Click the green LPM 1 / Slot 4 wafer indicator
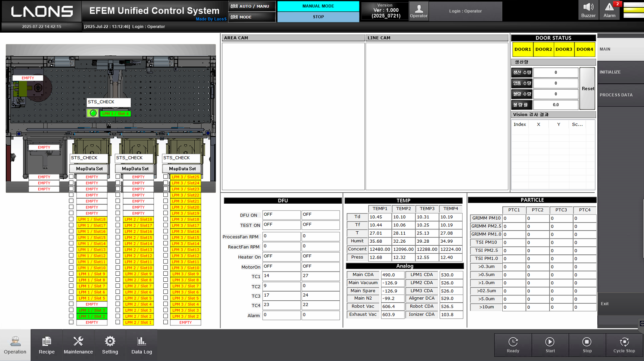Screen dimensions: 644x361 click(x=115, y=113)
